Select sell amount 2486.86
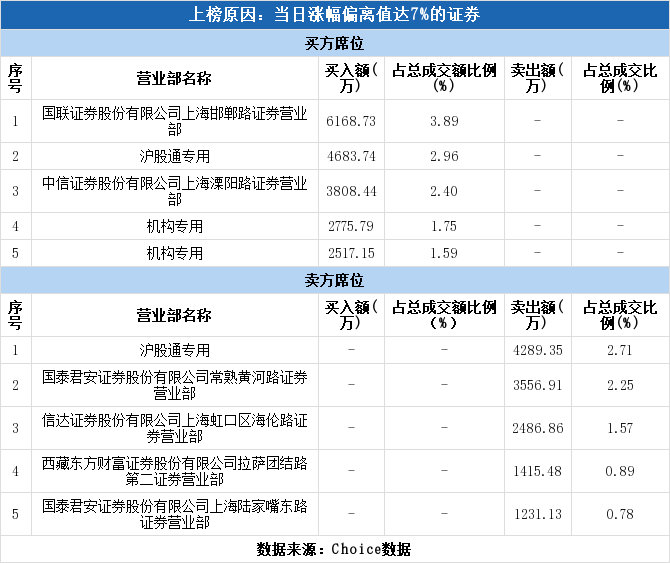Image resolution: width=670 pixels, height=563 pixels. click(x=538, y=428)
